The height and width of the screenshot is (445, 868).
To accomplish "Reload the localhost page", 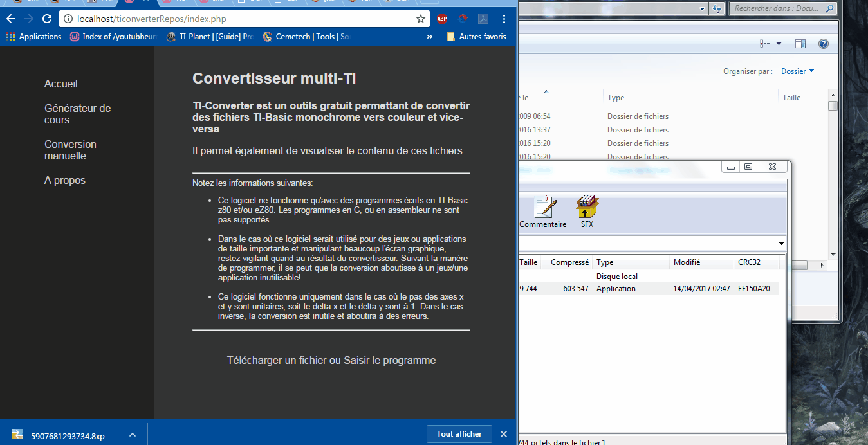I will point(47,19).
